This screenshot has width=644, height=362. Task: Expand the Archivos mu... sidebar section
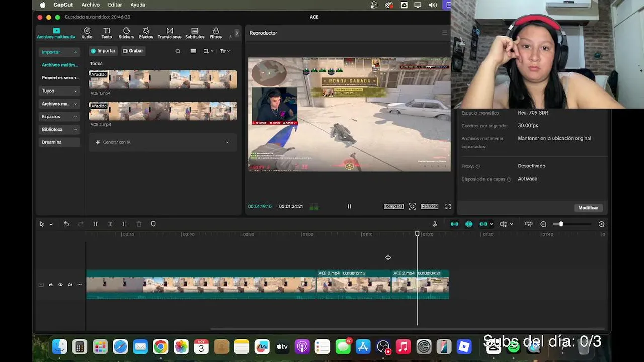click(x=59, y=104)
